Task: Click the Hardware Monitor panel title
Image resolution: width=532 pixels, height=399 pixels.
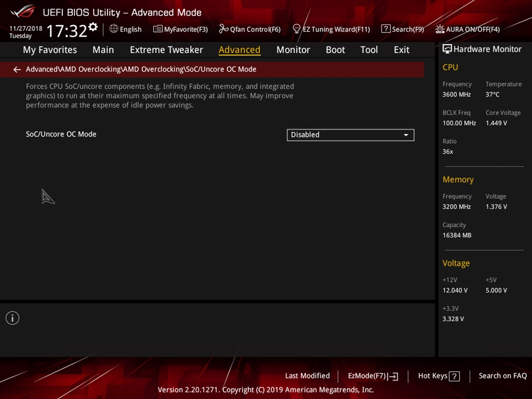Action: [487, 49]
